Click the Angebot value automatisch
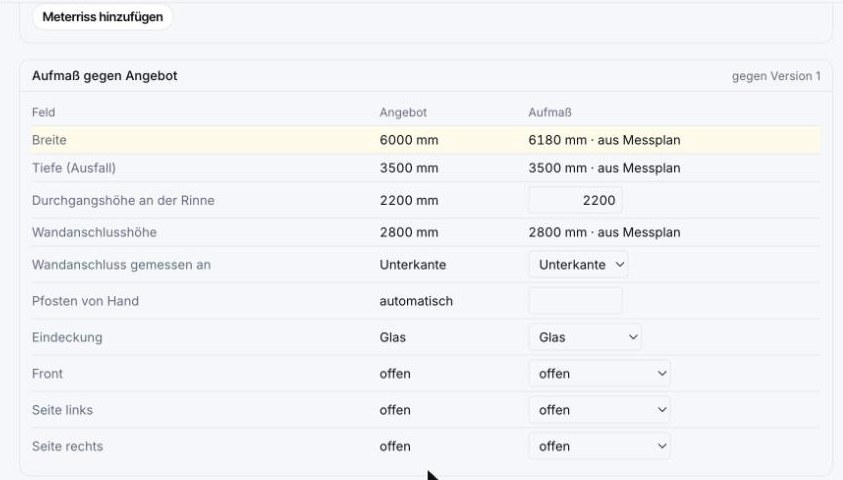Viewport: 843px width, 480px height. click(416, 301)
